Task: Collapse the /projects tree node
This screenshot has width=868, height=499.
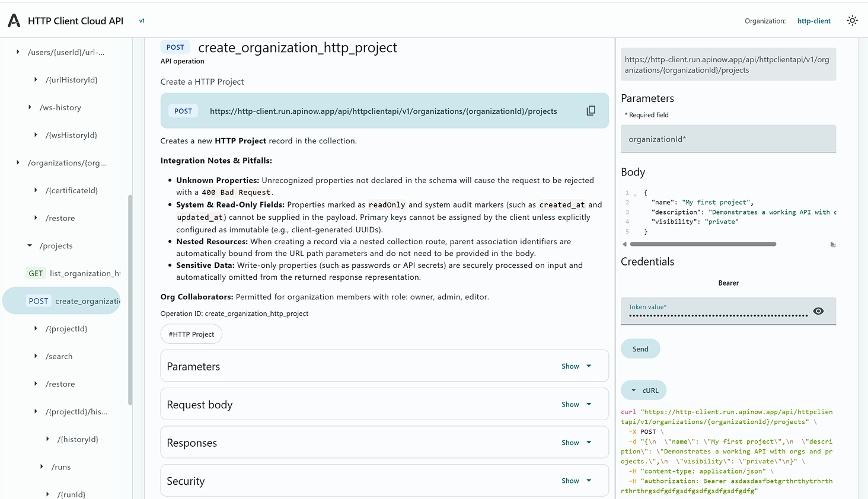Action: coord(30,246)
